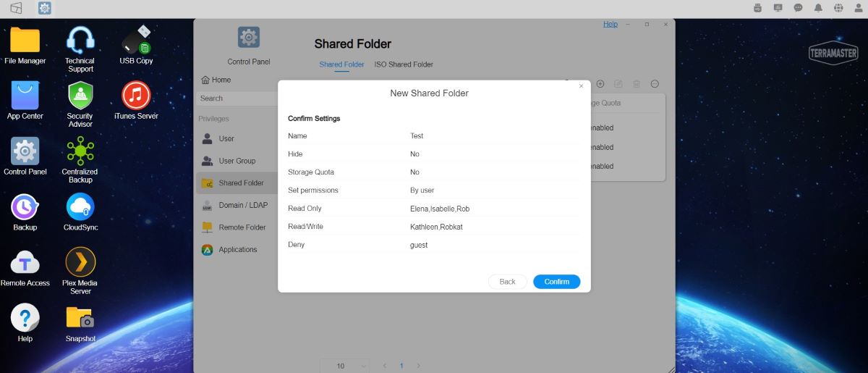The image size is (868, 373).
Task: Open the Help link in Control Panel
Action: (610, 24)
